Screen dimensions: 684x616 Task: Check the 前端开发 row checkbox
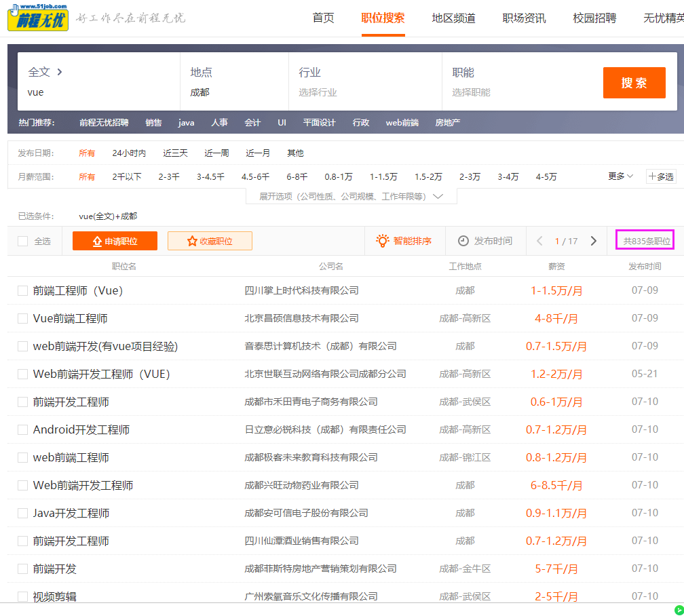pyautogui.click(x=22, y=569)
